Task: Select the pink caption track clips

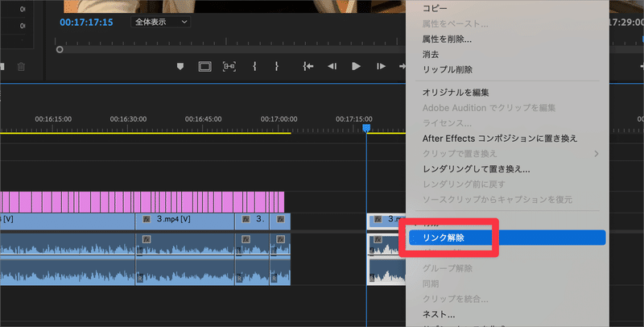Action: pyautogui.click(x=142, y=202)
